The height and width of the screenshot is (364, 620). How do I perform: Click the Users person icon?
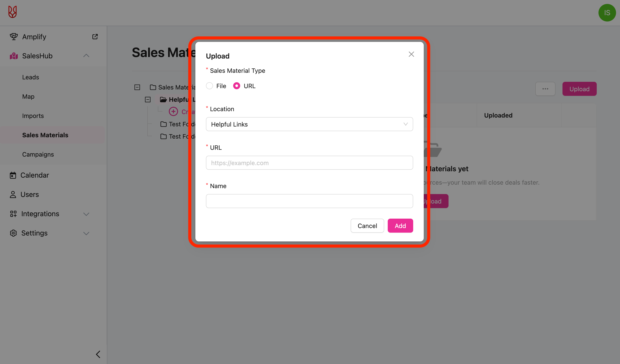coord(13,194)
